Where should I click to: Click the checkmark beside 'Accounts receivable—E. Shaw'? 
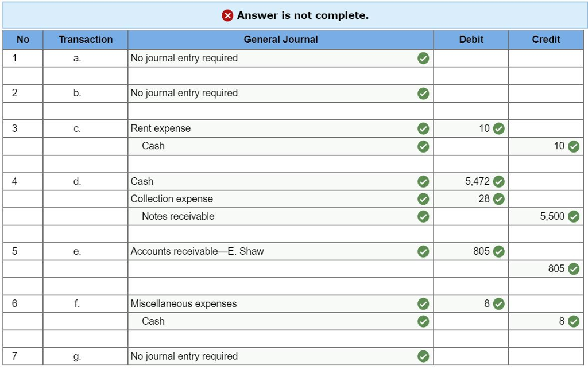coord(423,251)
